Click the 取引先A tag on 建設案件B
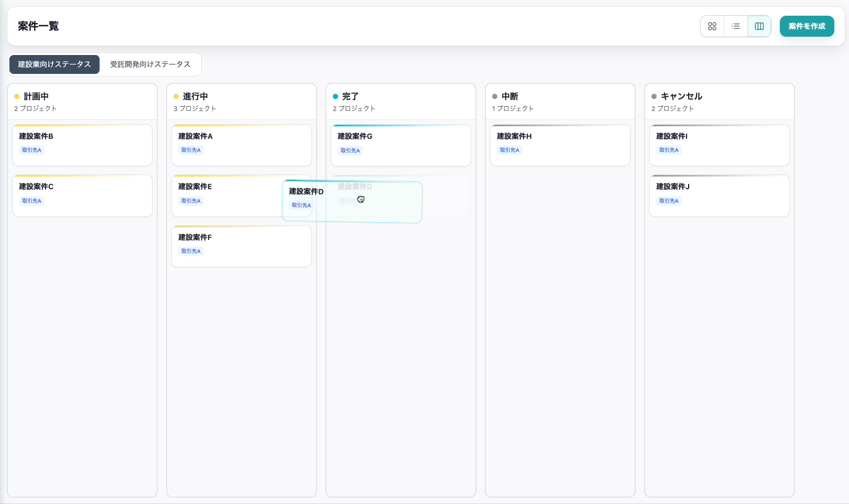The height and width of the screenshot is (504, 849). 31,150
